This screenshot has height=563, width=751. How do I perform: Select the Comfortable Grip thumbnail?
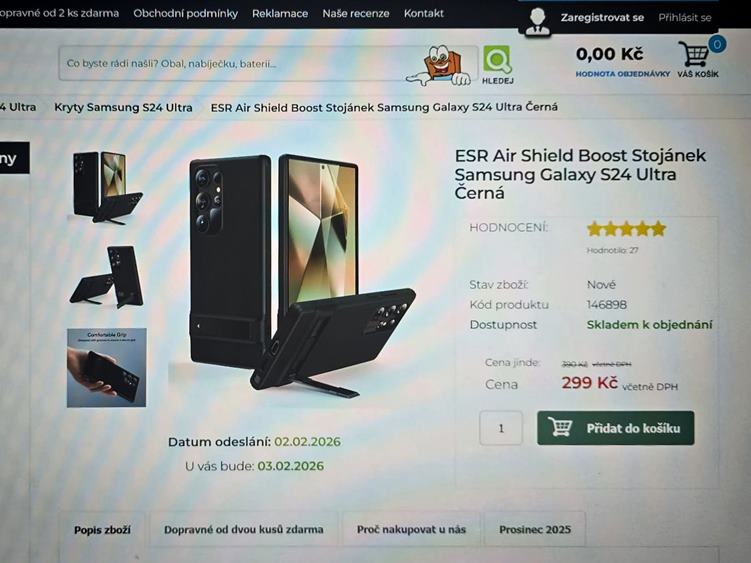107,368
